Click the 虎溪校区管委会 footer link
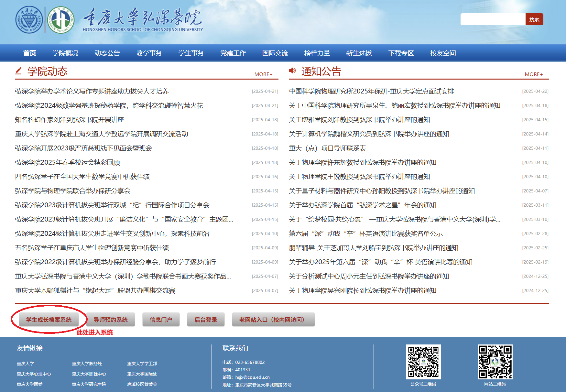Viewport: 566px width, 392px height. pos(142,384)
